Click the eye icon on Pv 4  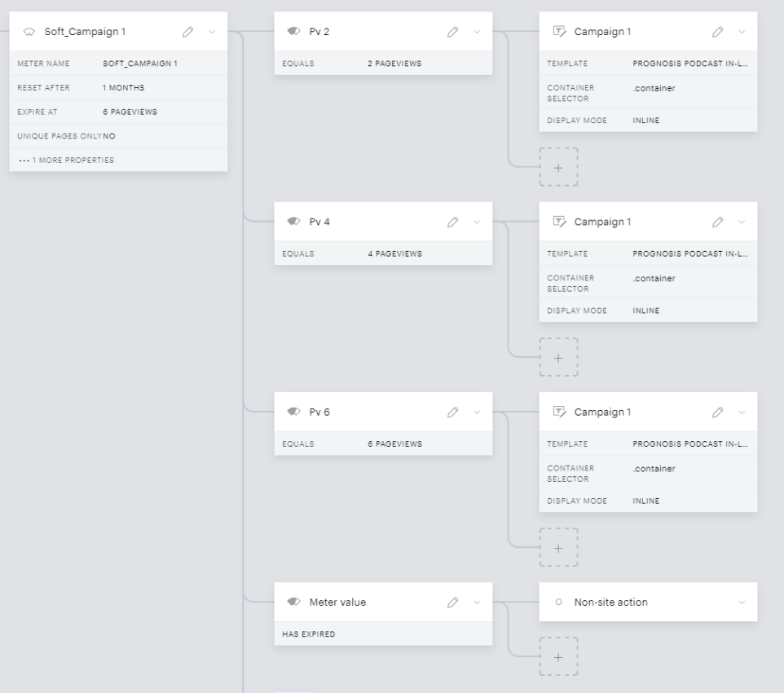click(293, 222)
